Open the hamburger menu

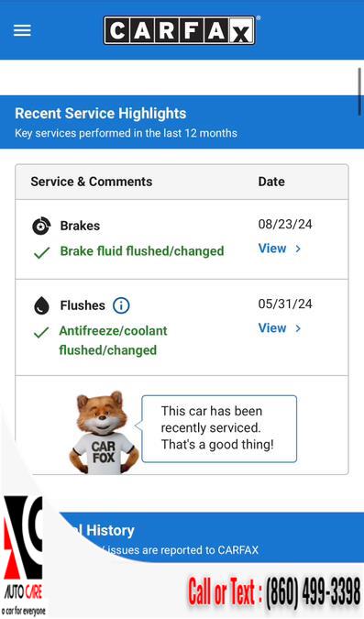point(22,30)
